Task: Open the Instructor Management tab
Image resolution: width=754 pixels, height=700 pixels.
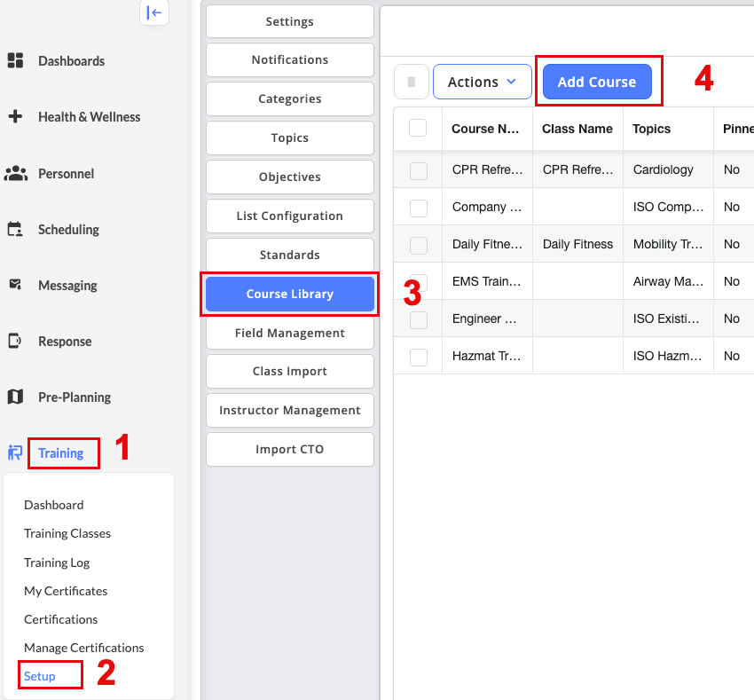Action: coord(290,411)
